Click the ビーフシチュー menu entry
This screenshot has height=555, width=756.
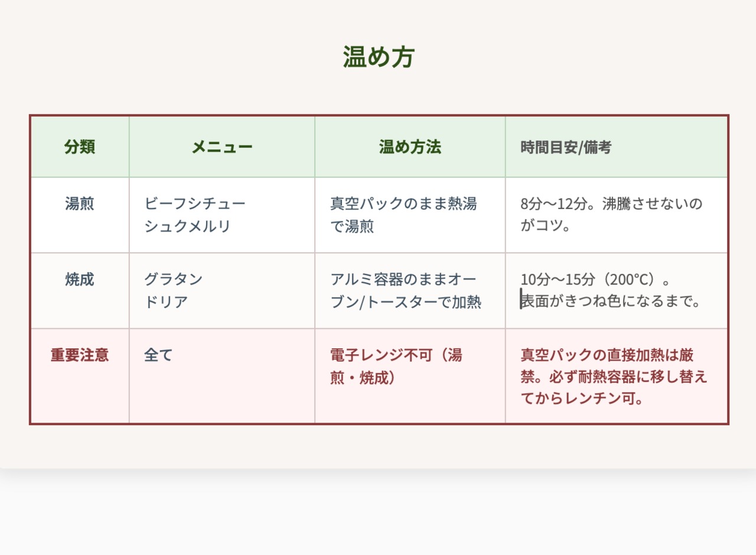click(195, 204)
